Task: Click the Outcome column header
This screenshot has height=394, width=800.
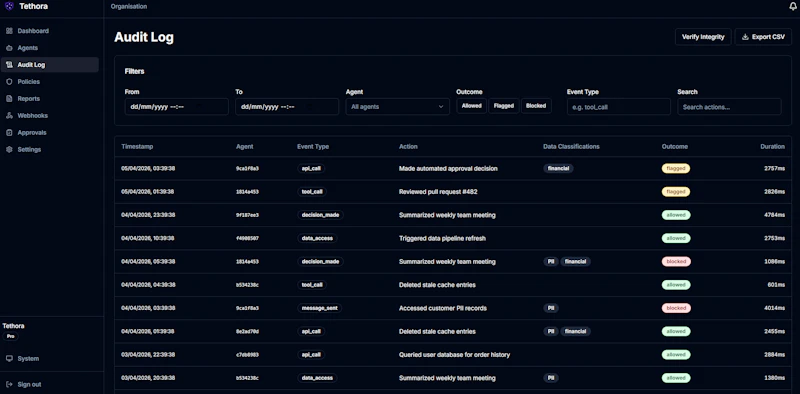Action: click(x=674, y=146)
